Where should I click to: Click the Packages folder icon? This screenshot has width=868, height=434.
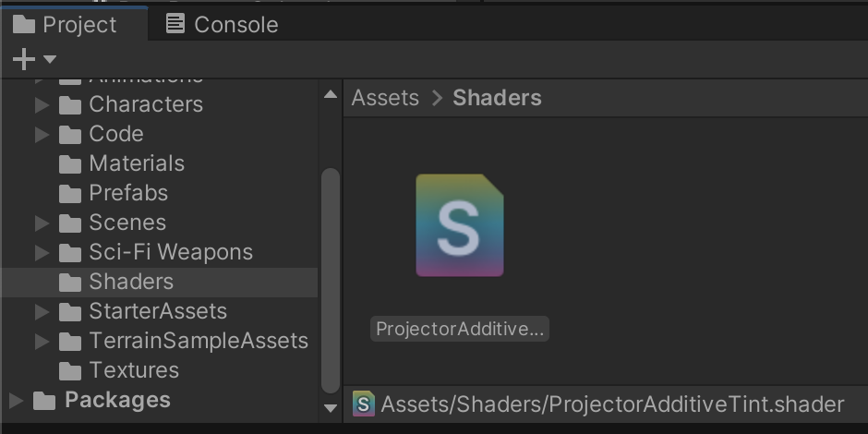(x=44, y=401)
